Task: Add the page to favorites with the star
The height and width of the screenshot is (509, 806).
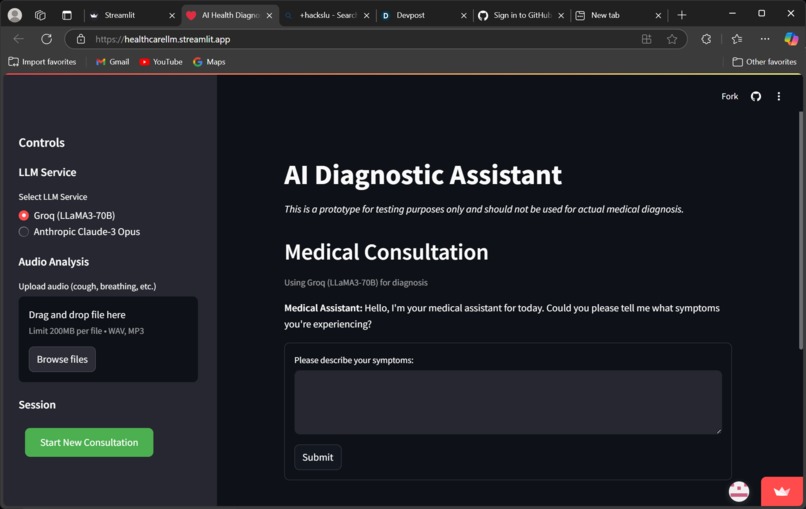Action: coord(672,39)
